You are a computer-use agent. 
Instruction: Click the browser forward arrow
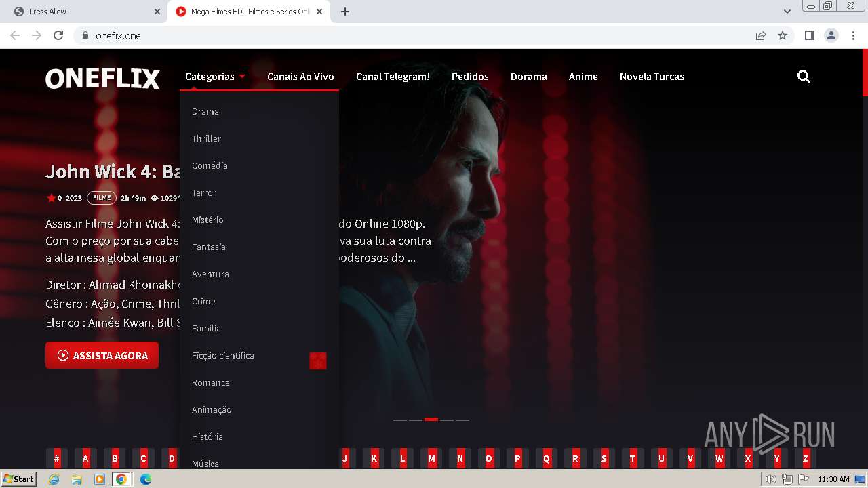pos(37,35)
